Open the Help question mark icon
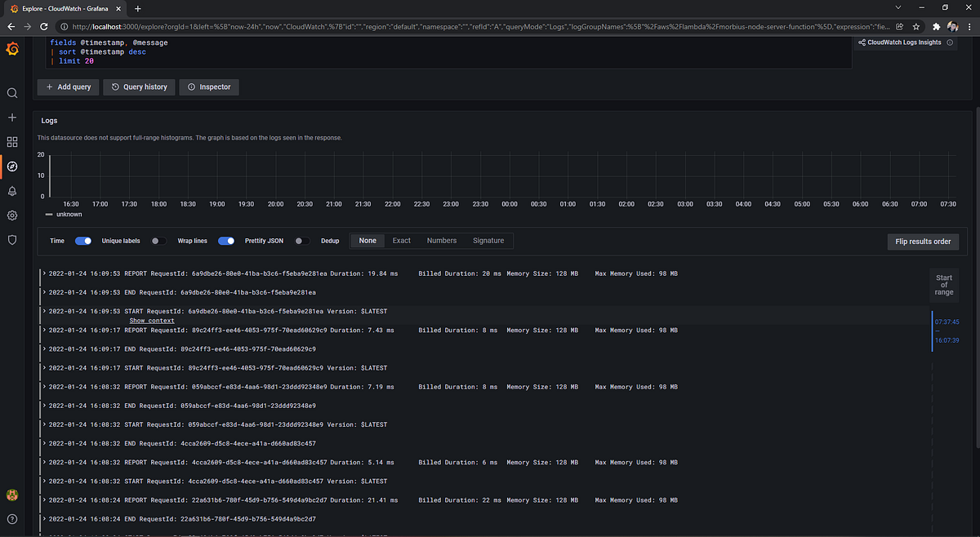 [12, 518]
